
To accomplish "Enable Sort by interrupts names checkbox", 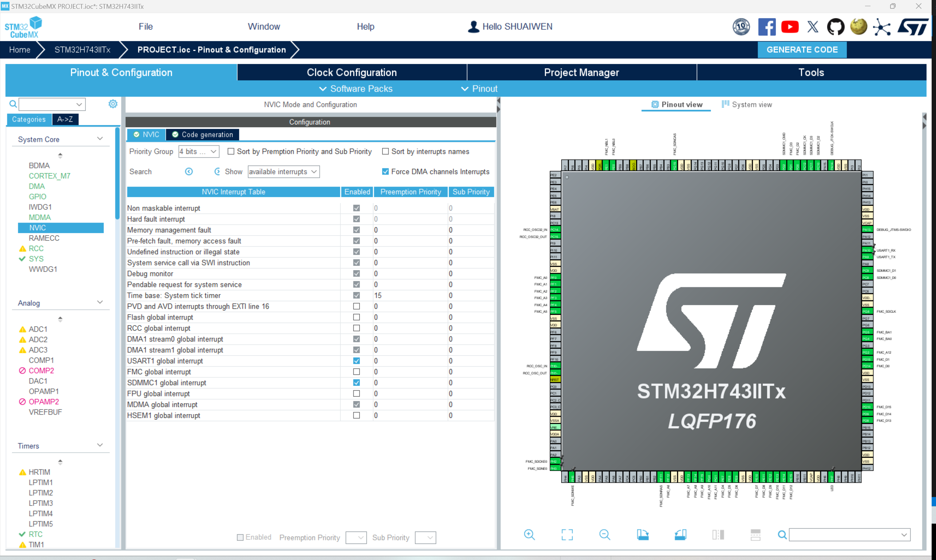I will click(385, 151).
